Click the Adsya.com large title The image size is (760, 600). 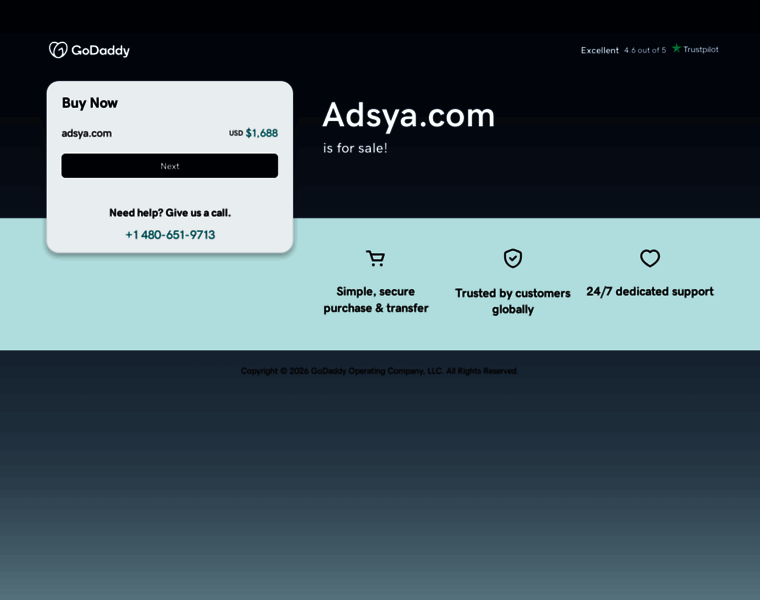point(409,115)
